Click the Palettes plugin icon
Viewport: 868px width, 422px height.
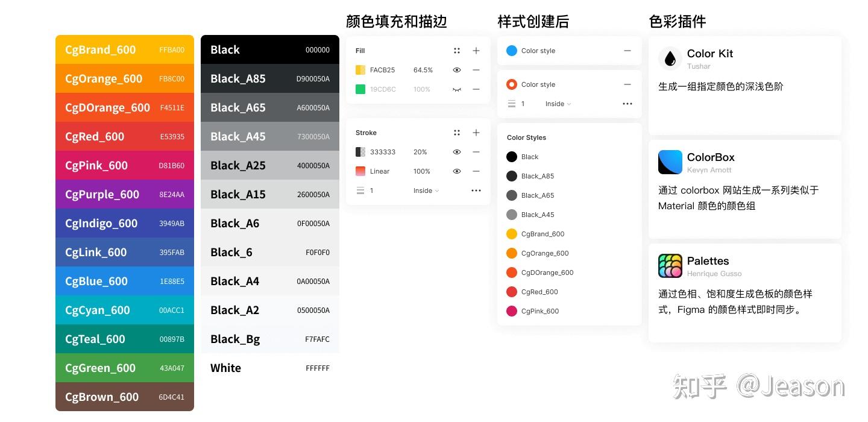(670, 266)
